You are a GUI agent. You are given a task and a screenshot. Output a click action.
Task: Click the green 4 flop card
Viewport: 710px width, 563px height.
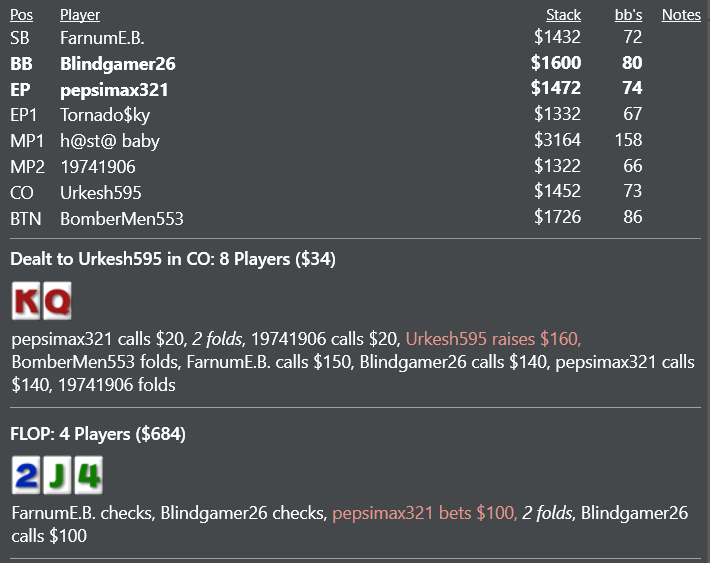[x=89, y=475]
